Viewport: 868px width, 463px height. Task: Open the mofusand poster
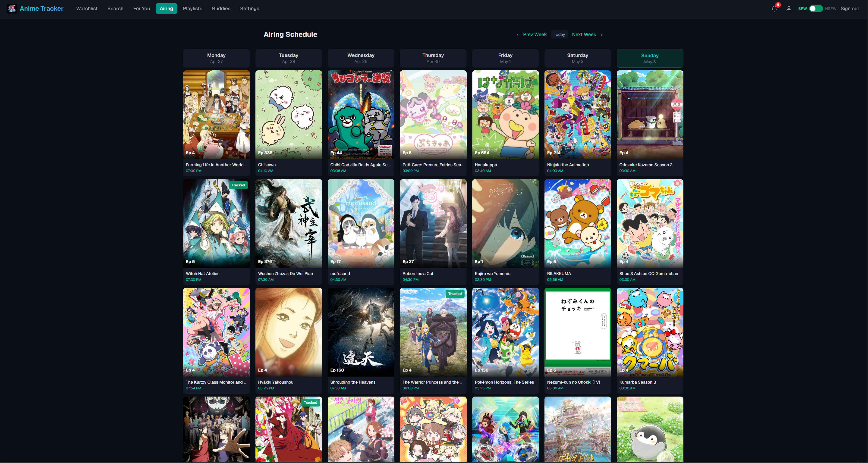361,224
